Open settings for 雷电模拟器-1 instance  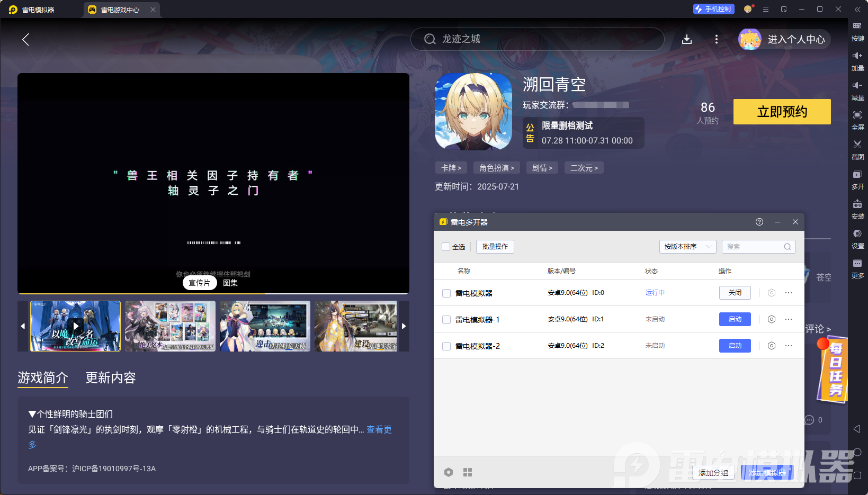point(772,319)
